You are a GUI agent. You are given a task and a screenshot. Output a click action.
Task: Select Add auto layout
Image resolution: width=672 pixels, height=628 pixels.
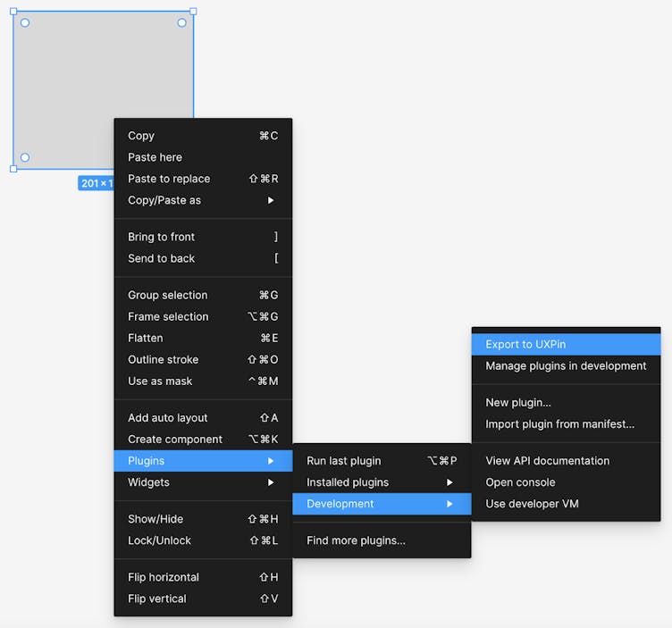203,418
